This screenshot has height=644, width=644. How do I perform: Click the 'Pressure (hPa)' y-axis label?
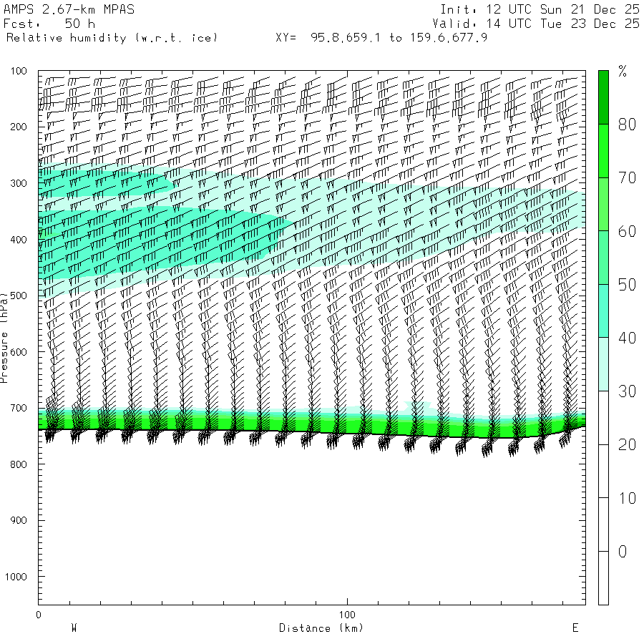point(4,336)
